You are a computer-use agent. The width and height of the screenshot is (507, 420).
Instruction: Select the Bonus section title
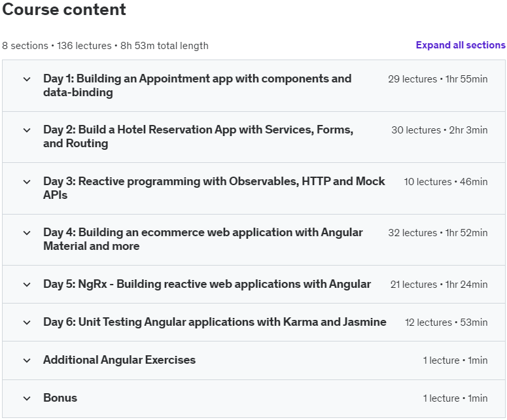pos(60,398)
